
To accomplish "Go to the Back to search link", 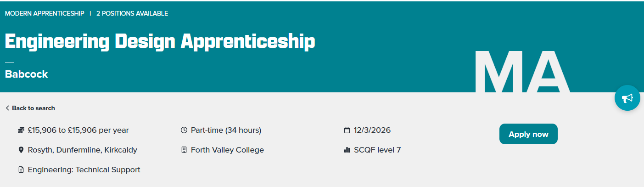I will coord(34,108).
